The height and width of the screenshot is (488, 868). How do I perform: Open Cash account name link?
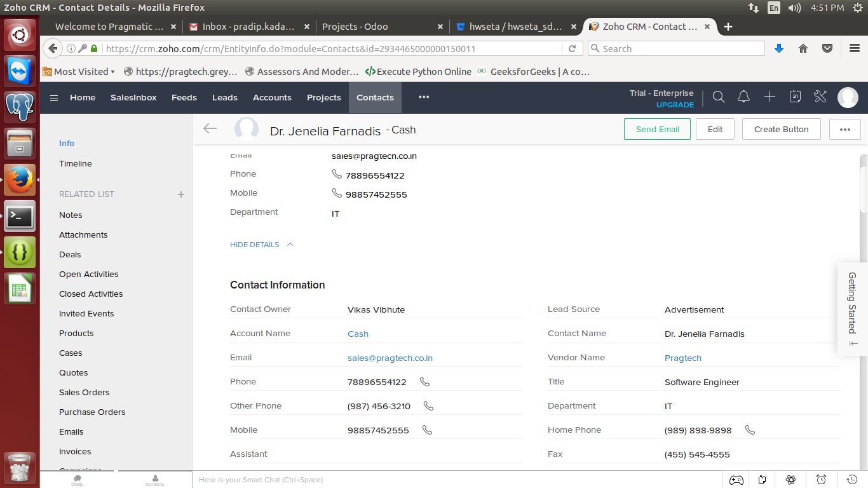pyautogui.click(x=358, y=334)
